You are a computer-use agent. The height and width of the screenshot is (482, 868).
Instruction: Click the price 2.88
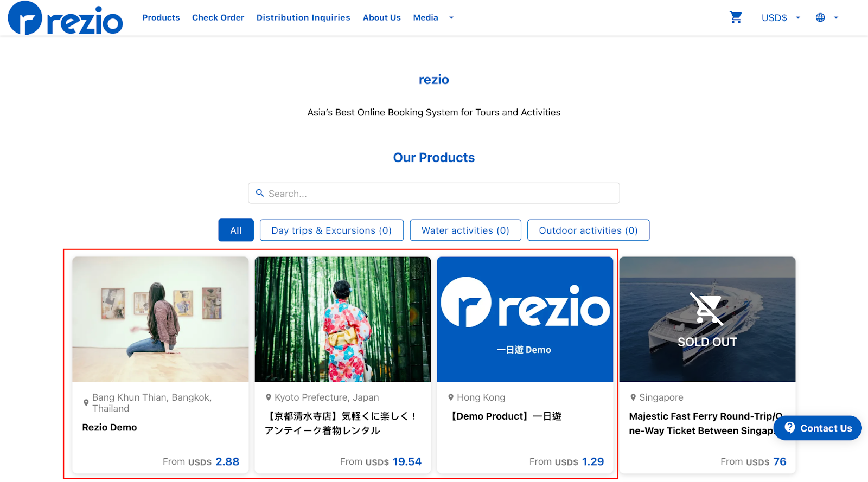pyautogui.click(x=227, y=461)
